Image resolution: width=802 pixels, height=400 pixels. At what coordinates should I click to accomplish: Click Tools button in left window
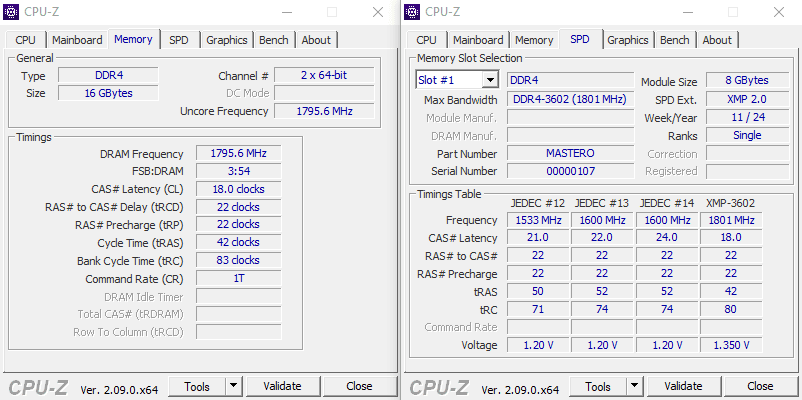coord(197,386)
